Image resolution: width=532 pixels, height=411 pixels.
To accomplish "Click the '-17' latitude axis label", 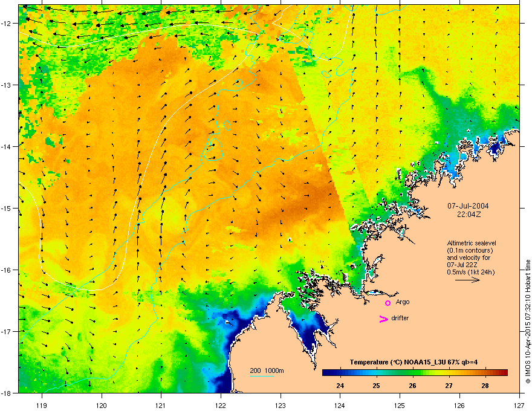I will (x=5, y=331).
